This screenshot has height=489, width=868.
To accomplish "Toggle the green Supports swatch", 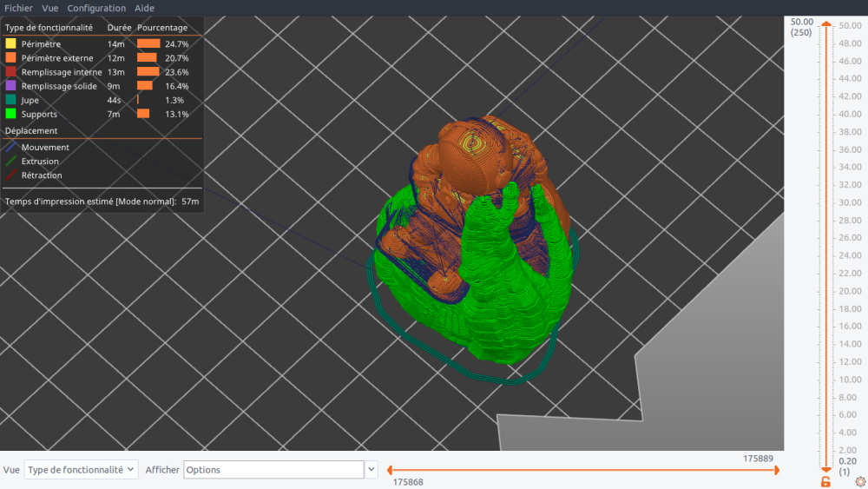I will pyautogui.click(x=10, y=114).
